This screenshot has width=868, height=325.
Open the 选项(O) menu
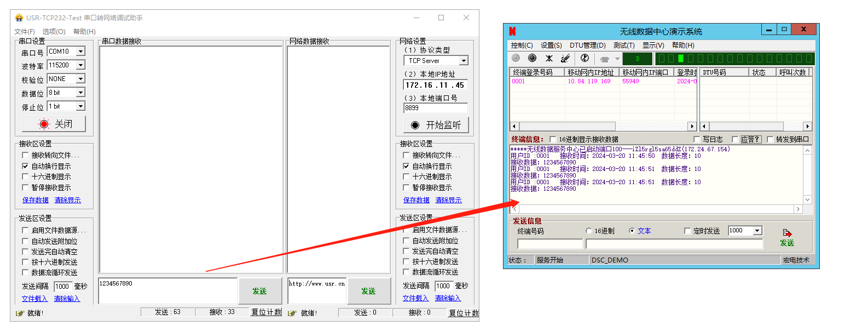pyautogui.click(x=54, y=32)
